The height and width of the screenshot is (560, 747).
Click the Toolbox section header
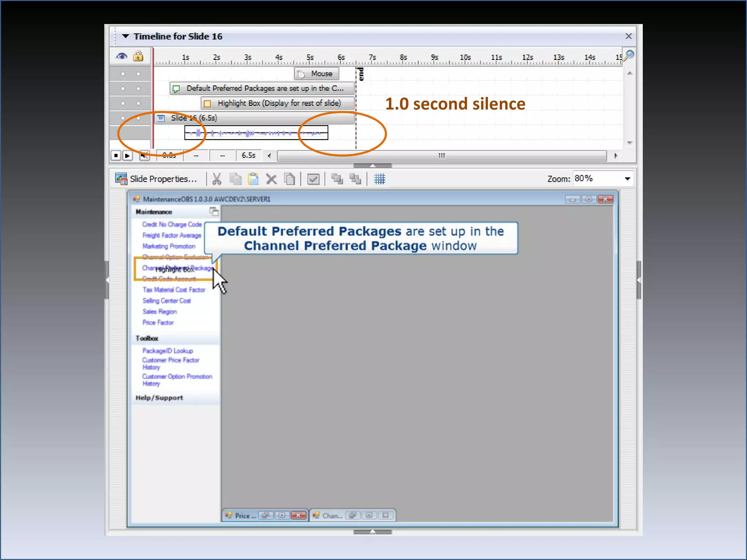click(147, 338)
